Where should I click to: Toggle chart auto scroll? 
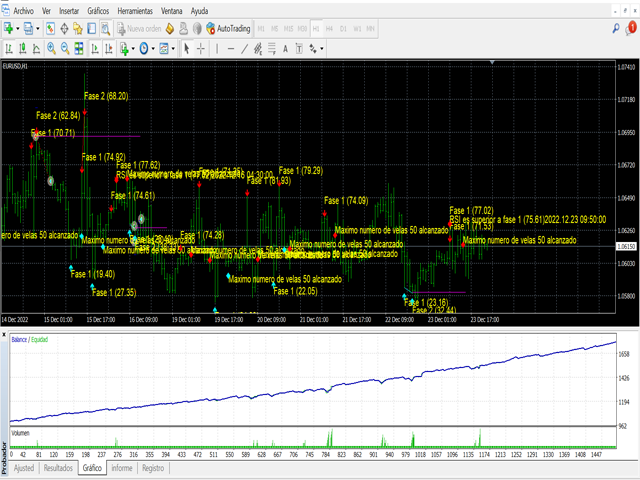pyautogui.click(x=95, y=49)
